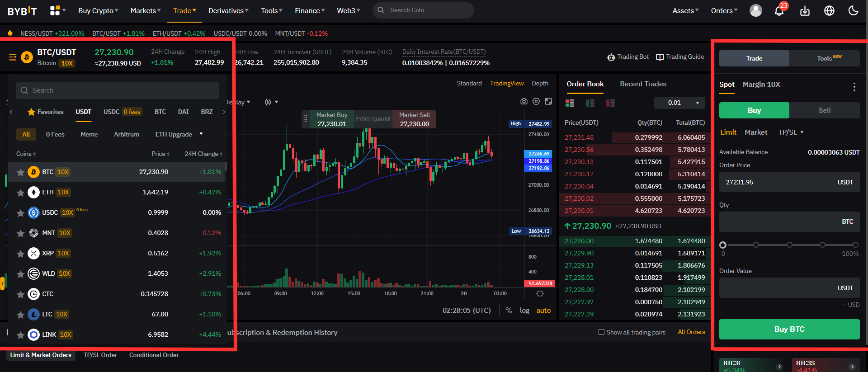The height and width of the screenshot is (372, 868).
Task: Switch to Recent Trades tab
Action: click(x=643, y=84)
